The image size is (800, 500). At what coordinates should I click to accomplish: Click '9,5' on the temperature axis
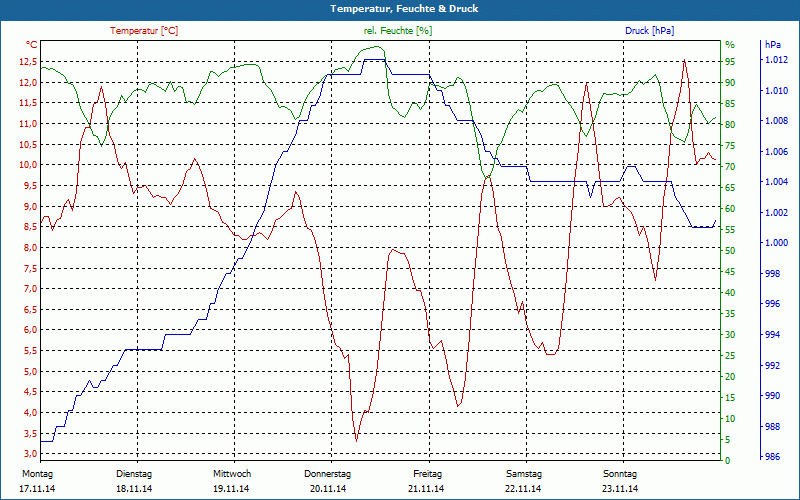point(30,186)
